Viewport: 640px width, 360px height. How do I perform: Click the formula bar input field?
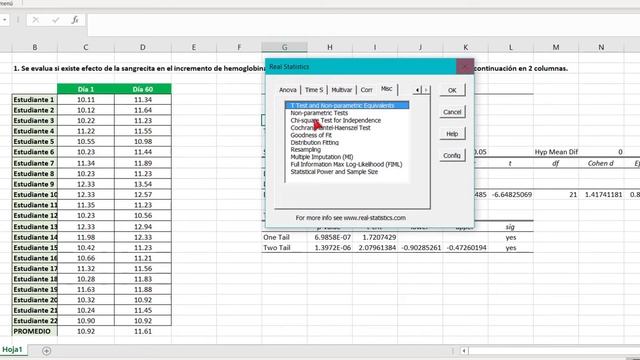(363, 24)
